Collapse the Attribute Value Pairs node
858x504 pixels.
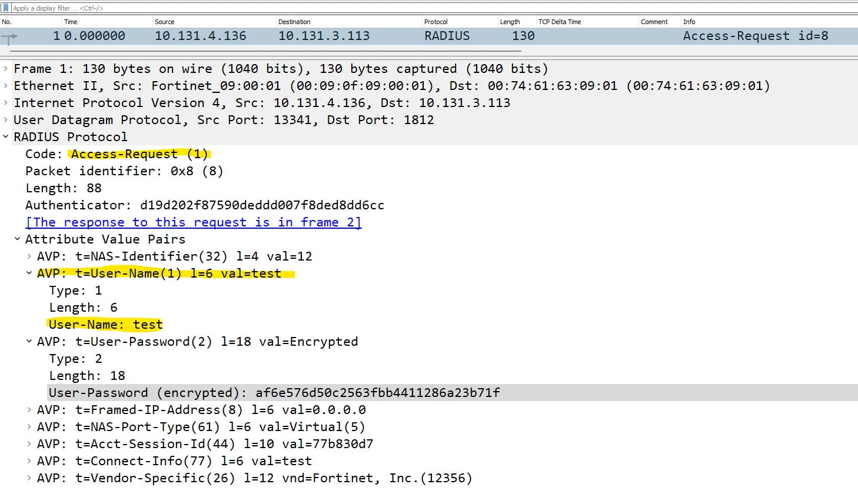(x=17, y=239)
